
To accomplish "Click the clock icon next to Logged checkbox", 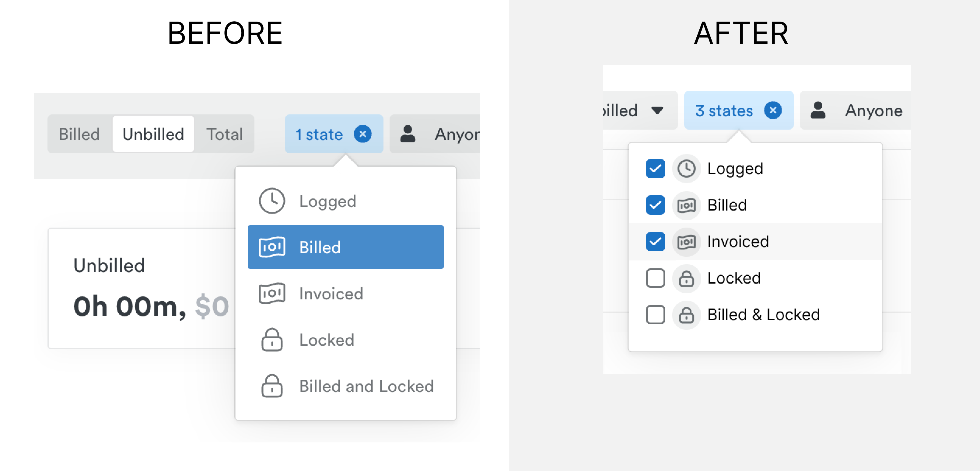I will (x=686, y=169).
